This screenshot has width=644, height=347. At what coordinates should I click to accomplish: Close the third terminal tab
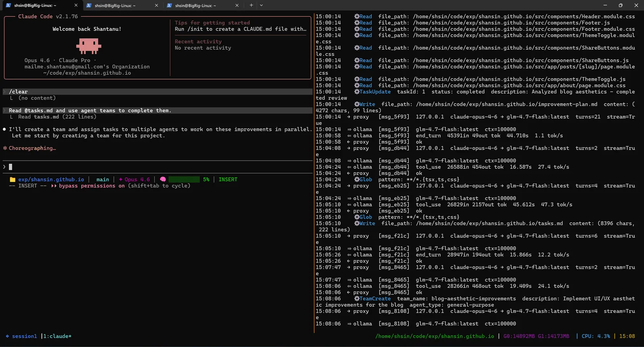[x=237, y=5]
